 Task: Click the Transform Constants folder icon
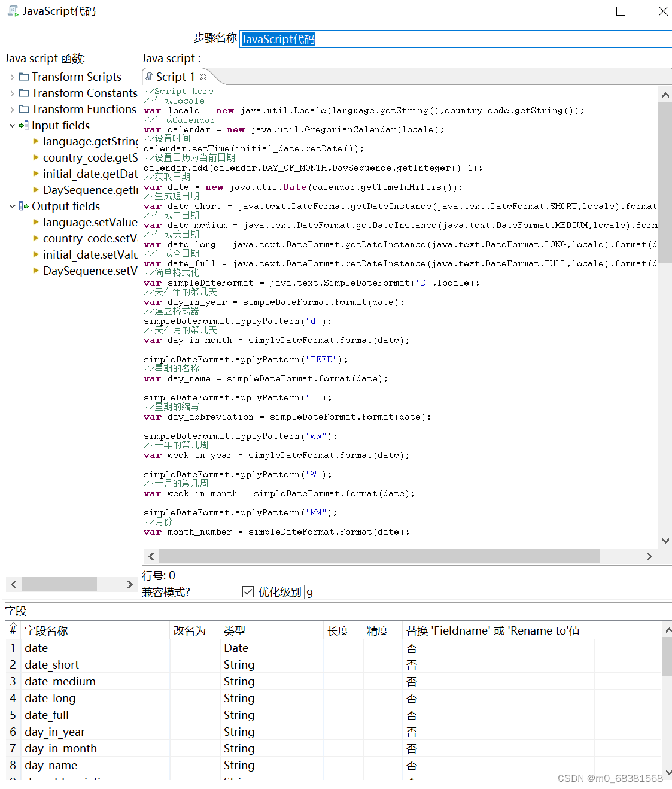point(24,93)
